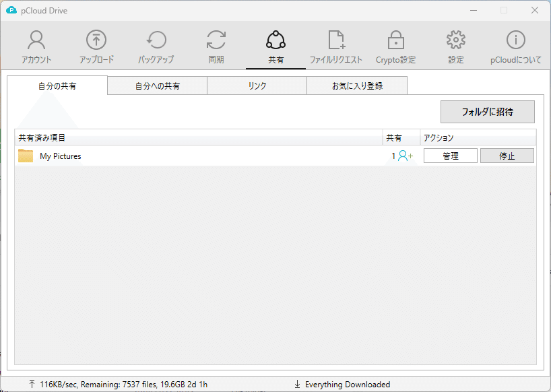Click the download arrow near Everything Downloaded
The height and width of the screenshot is (392, 551).
297,384
